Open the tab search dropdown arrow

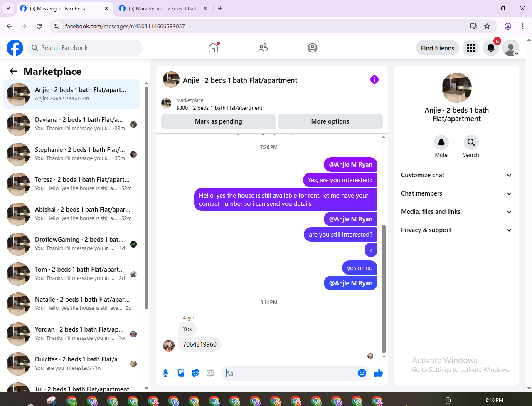pos(8,8)
